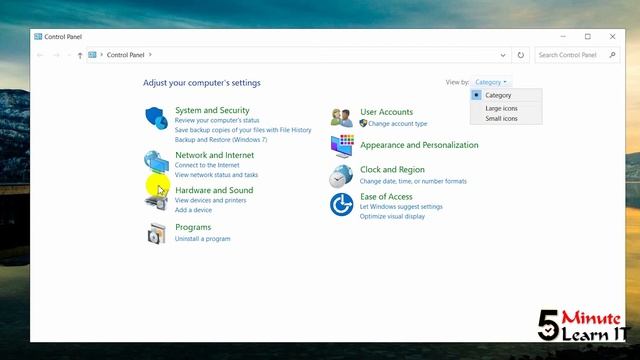Open View devices and printers link
The width and height of the screenshot is (640, 360).
[x=211, y=200]
